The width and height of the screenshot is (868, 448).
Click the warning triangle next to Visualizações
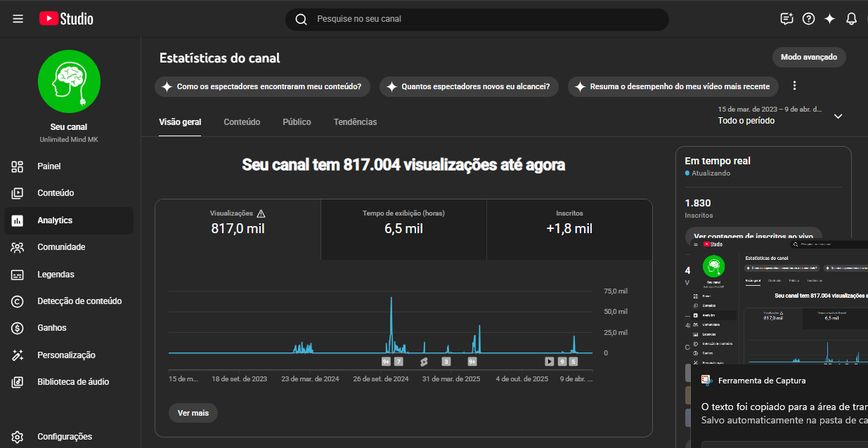point(261,213)
